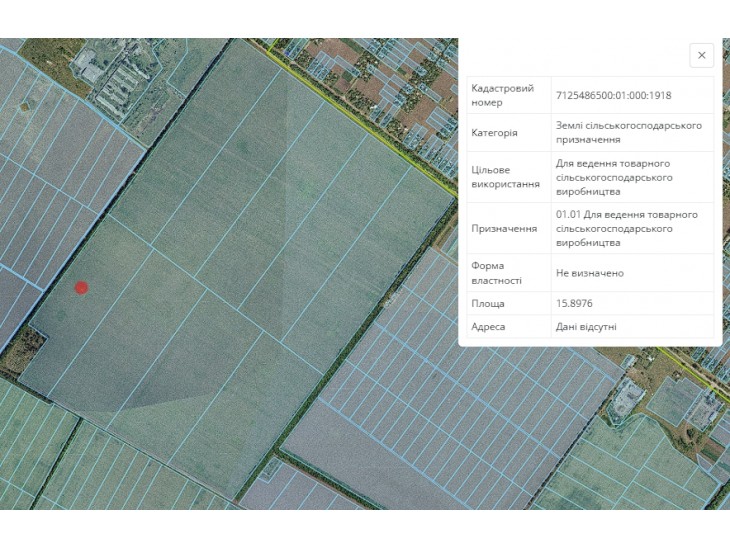Click cadastral number 7125486500:01:000:1918
This screenshot has width=730, height=547.
coord(613,95)
